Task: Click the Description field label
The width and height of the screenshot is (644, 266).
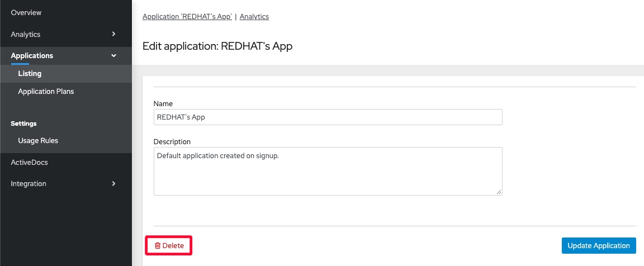Action: [x=172, y=142]
